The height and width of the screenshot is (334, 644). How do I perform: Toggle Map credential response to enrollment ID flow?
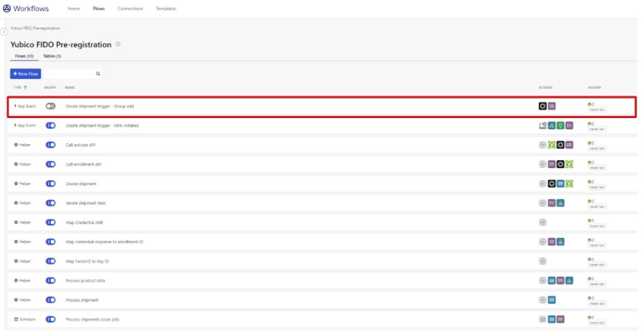click(50, 241)
